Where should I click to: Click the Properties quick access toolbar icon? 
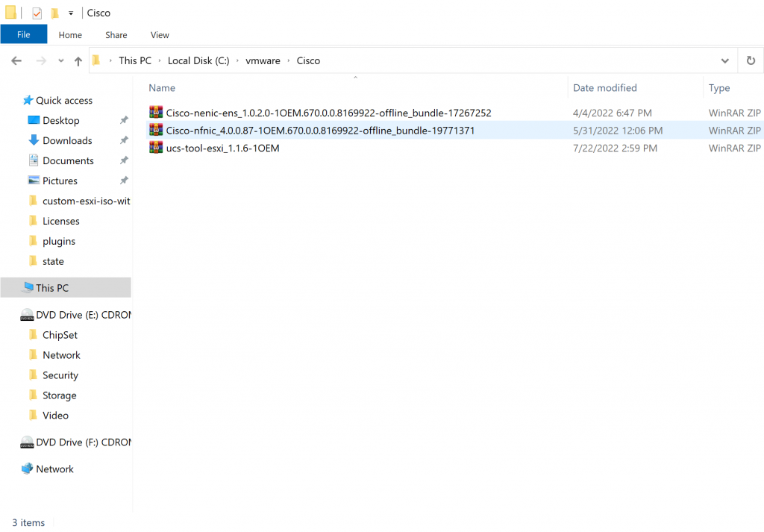coord(37,13)
